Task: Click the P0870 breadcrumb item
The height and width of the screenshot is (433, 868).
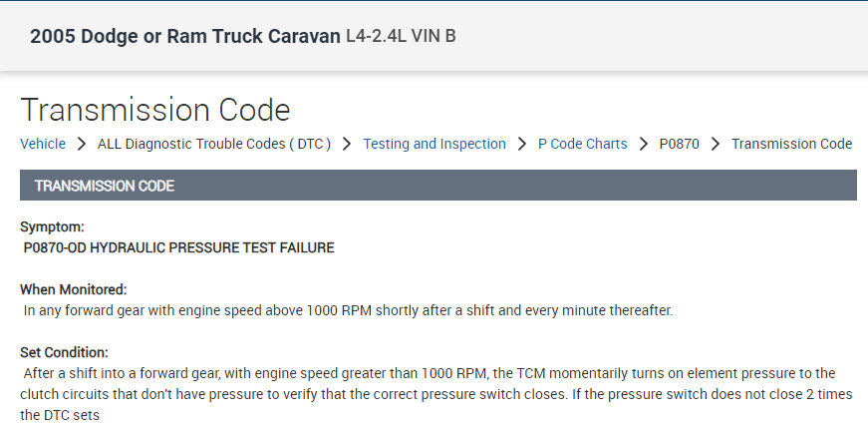Action: pyautogui.click(x=679, y=144)
